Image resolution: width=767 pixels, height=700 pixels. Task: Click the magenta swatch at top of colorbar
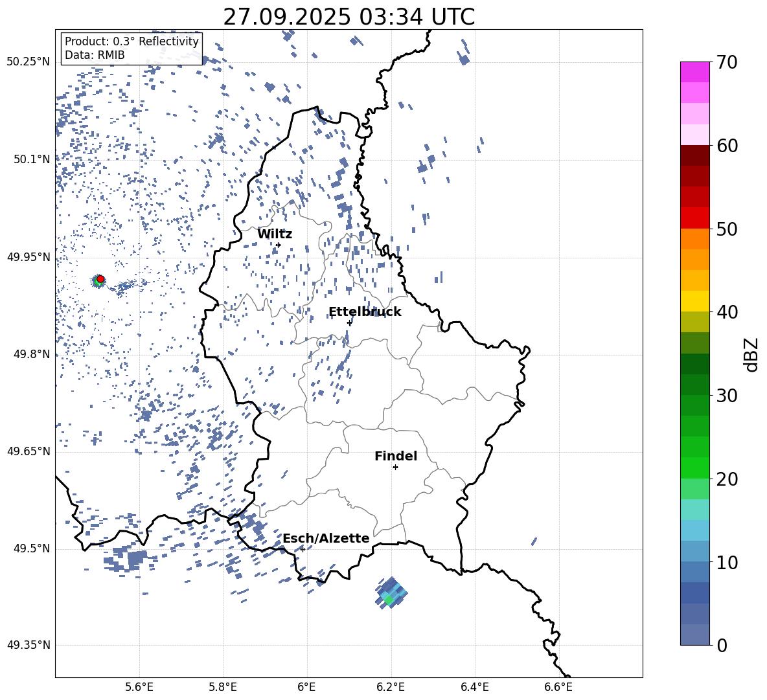tap(694, 72)
